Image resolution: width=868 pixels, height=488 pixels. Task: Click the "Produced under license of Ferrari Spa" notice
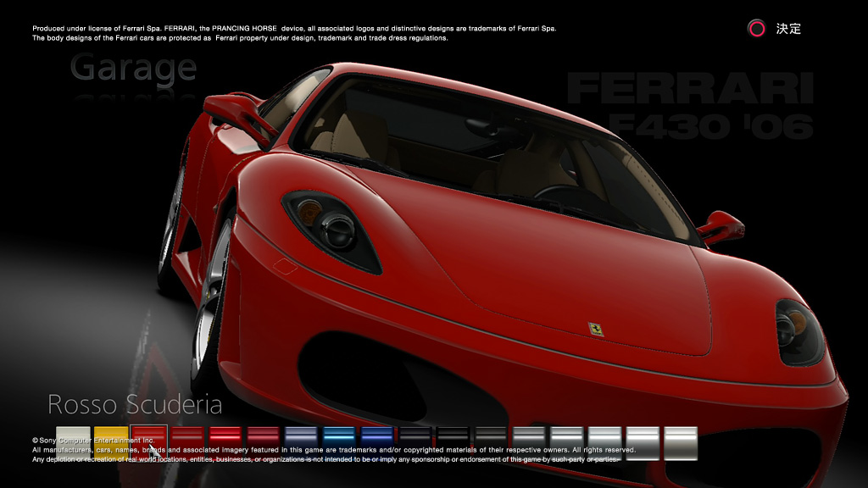coord(294,33)
